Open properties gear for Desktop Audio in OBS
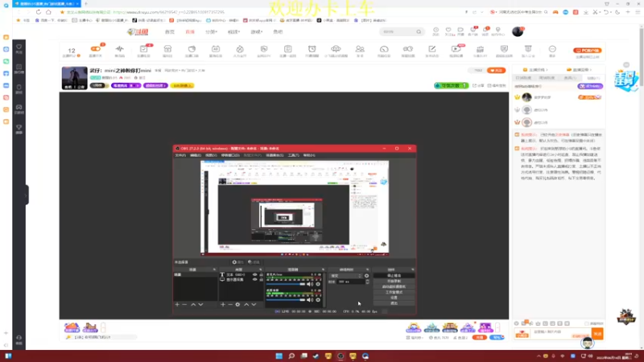 318,299
